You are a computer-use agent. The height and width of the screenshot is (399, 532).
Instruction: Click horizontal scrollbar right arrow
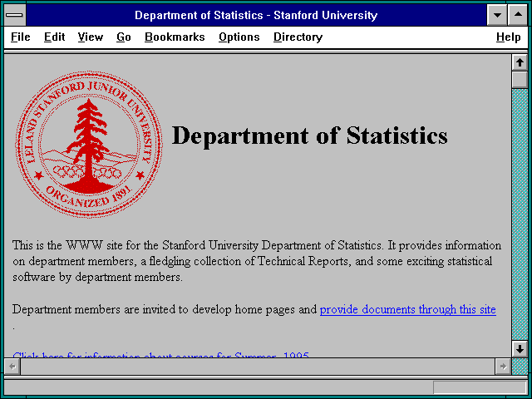[x=503, y=367]
